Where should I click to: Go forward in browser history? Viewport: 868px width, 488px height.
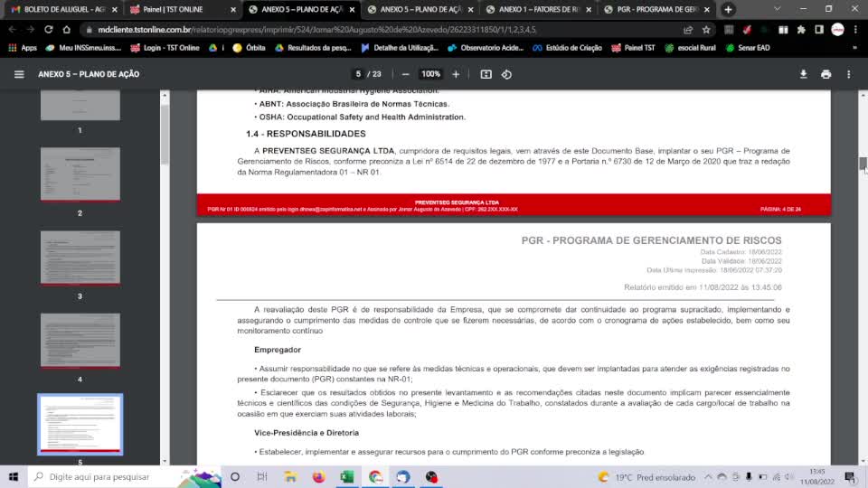[x=31, y=29]
